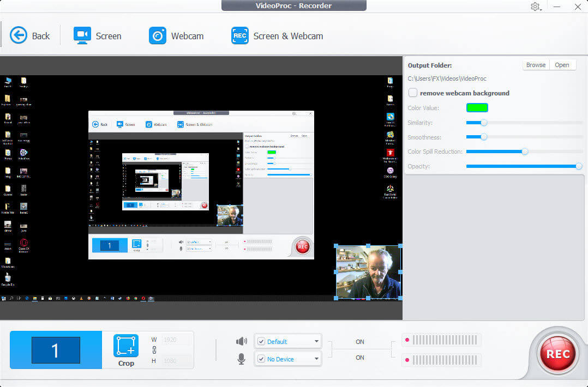Select the webcam overlay in the preview
The width and height of the screenshot is (588, 387).
(x=368, y=272)
